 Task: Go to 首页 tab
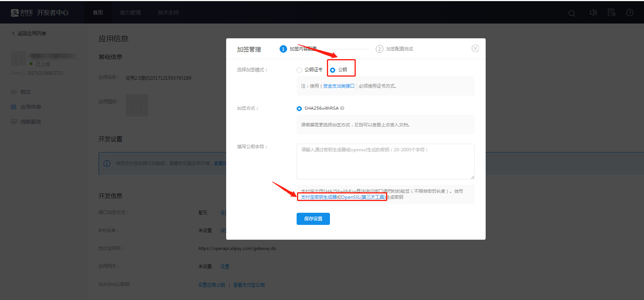pos(98,13)
